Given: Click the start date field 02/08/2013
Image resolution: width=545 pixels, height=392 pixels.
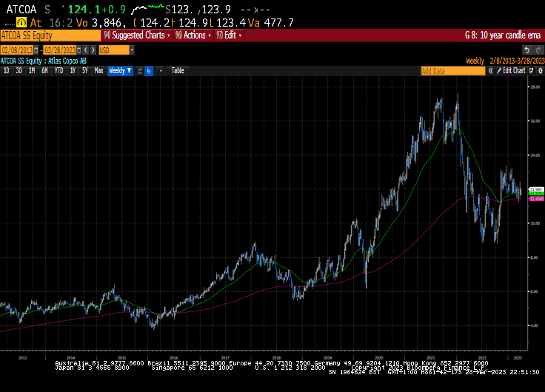Looking at the screenshot, I should tap(17, 50).
